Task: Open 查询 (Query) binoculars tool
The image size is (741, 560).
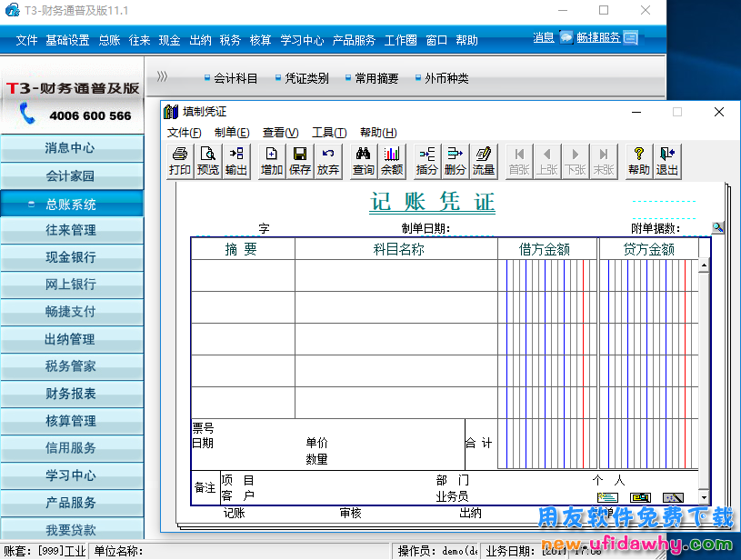Action: coord(364,161)
